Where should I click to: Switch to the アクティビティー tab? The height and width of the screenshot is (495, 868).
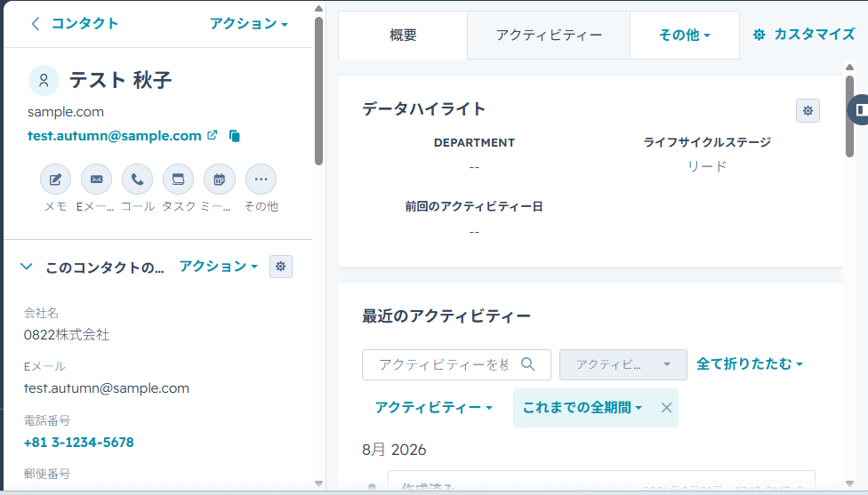549,36
